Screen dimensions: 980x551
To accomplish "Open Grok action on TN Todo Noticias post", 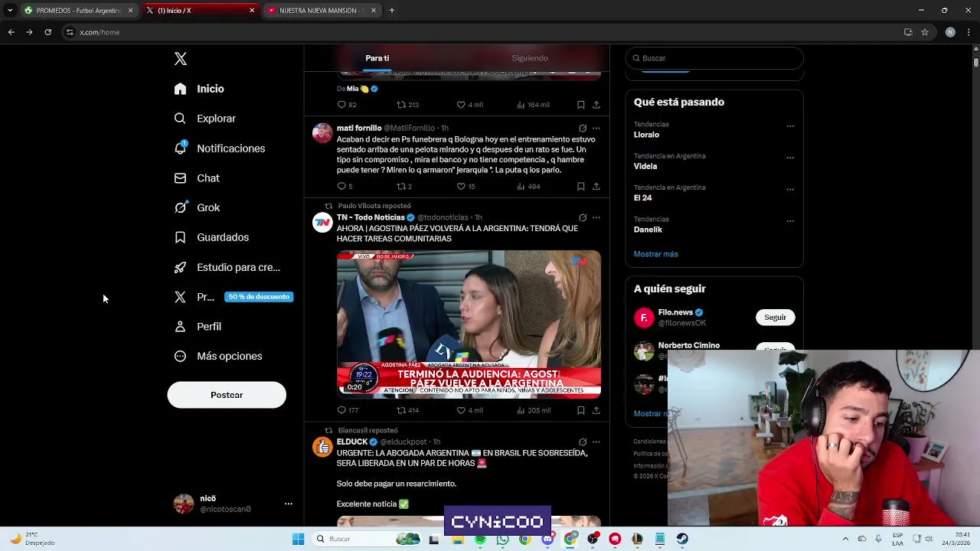I will [583, 218].
